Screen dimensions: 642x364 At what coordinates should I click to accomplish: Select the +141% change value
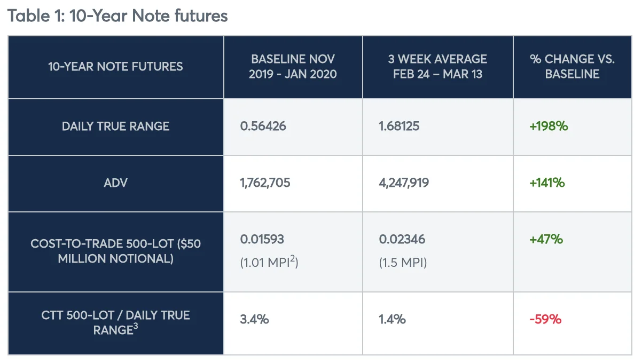point(547,183)
